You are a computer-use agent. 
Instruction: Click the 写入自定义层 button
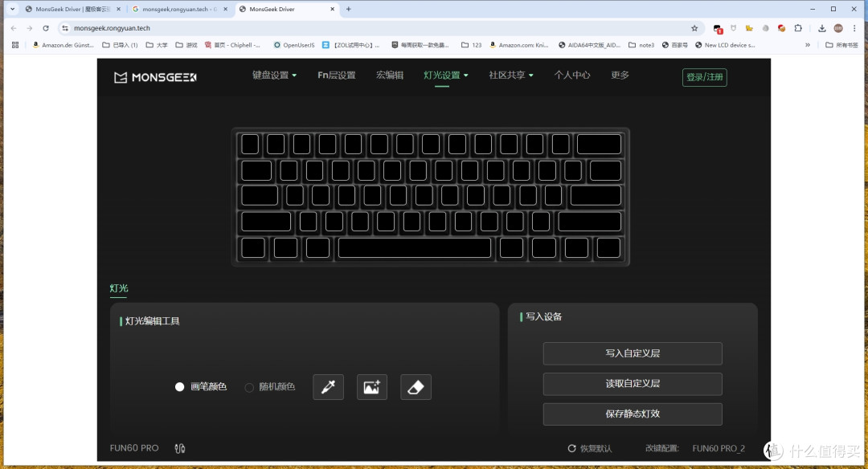coord(633,353)
